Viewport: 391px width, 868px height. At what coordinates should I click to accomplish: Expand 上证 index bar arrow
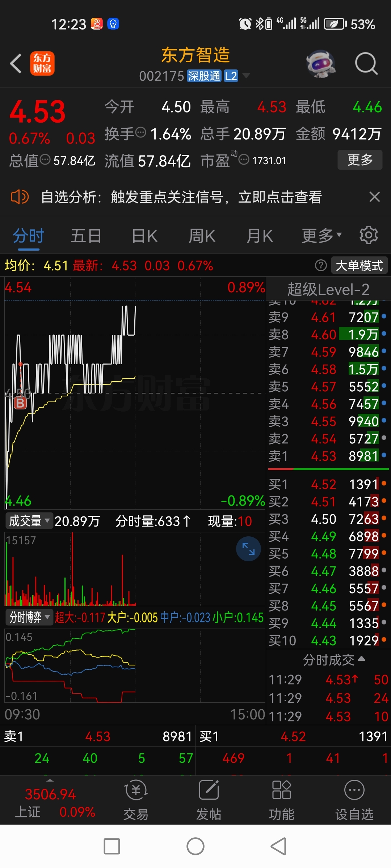50,780
